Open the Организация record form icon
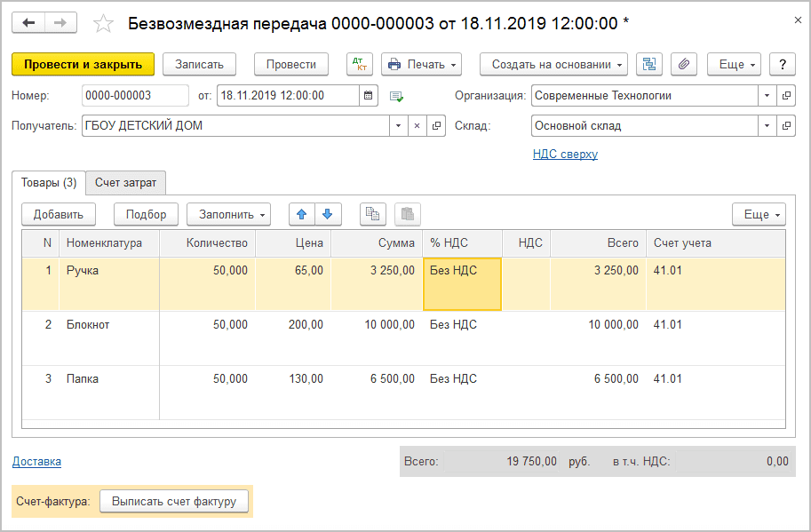Screen dimensions: 811x532 tap(786, 96)
